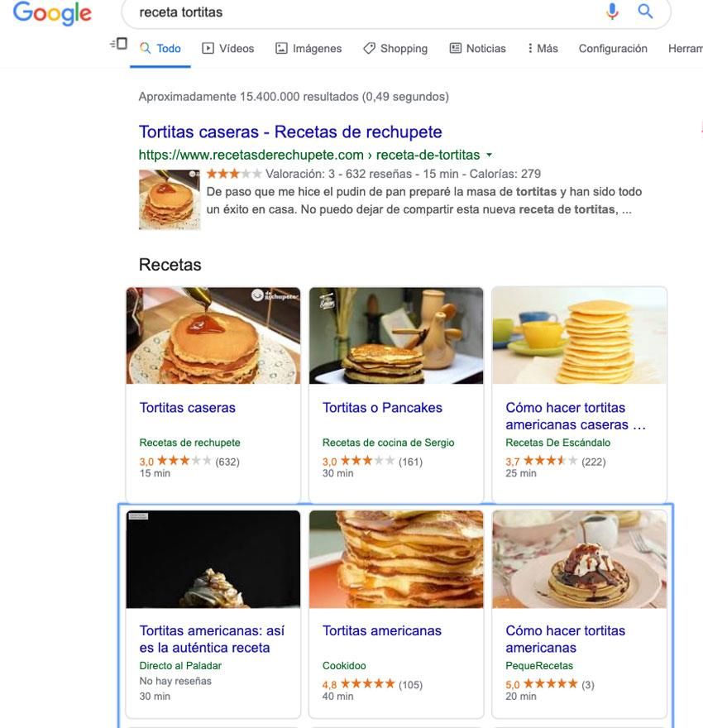The width and height of the screenshot is (703, 728).
Task: Open the Shopping tab
Action: (x=395, y=48)
